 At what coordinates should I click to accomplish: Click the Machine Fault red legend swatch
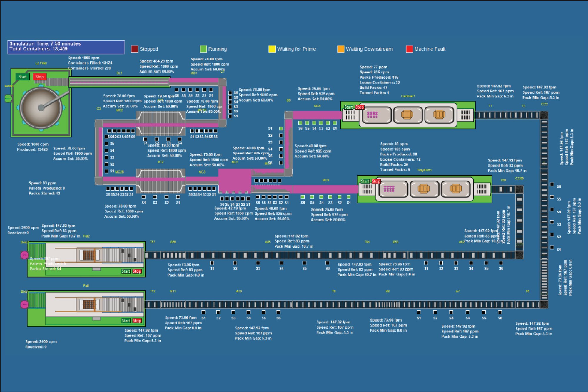pyautogui.click(x=409, y=49)
